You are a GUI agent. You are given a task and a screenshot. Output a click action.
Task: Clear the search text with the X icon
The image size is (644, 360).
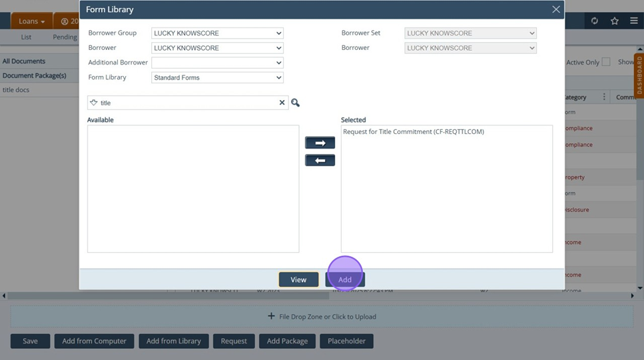click(282, 103)
